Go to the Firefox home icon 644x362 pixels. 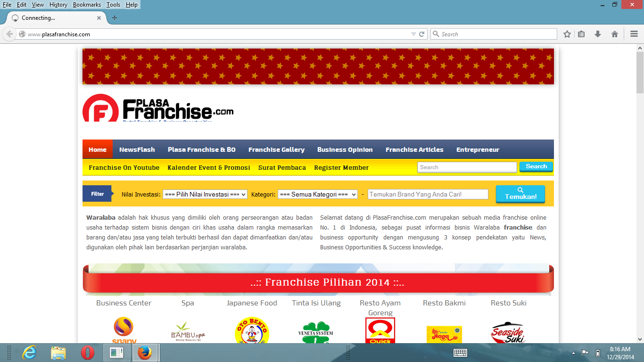(615, 34)
